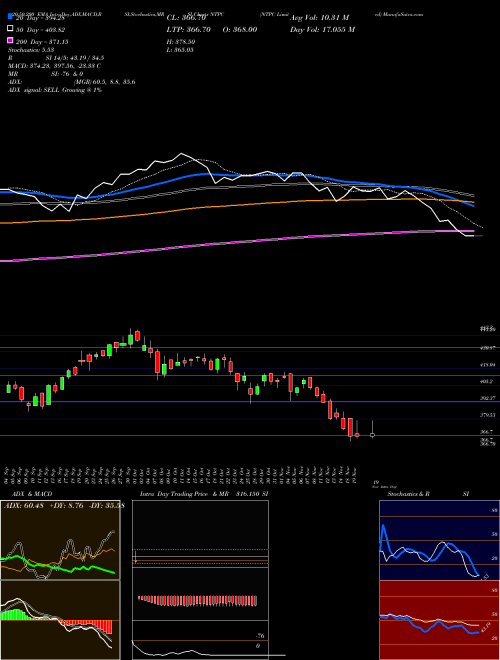Viewport: 500px width, 660px height.
Task: Click the blue 20 Day legend swatch
Action: point(11,17)
